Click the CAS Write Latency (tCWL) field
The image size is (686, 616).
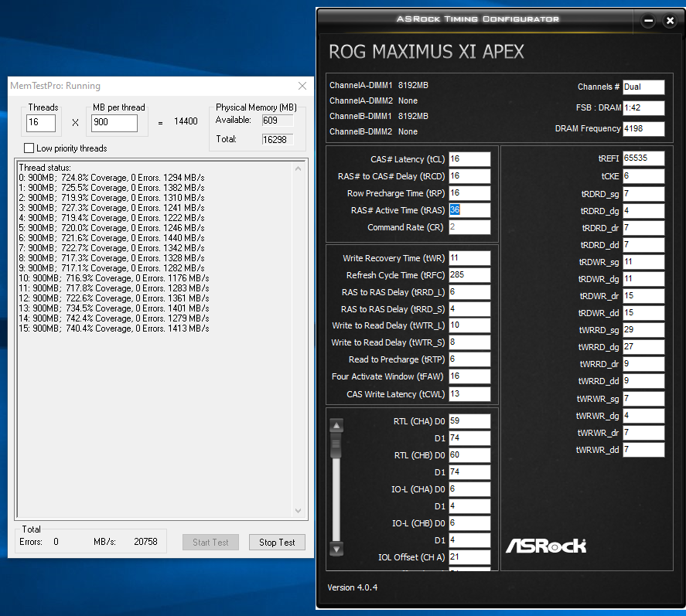tap(469, 394)
